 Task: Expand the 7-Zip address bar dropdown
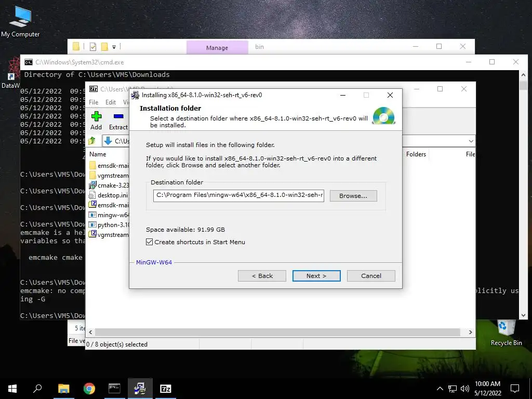pyautogui.click(x=471, y=141)
